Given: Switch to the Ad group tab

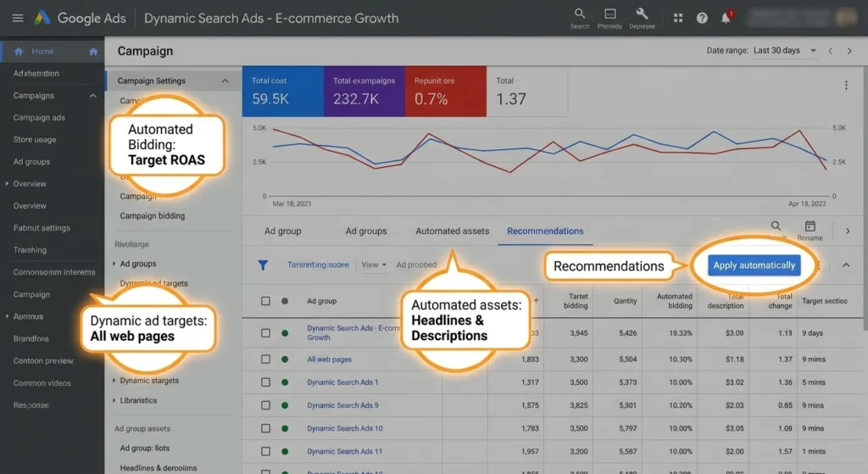Looking at the screenshot, I should 283,231.
